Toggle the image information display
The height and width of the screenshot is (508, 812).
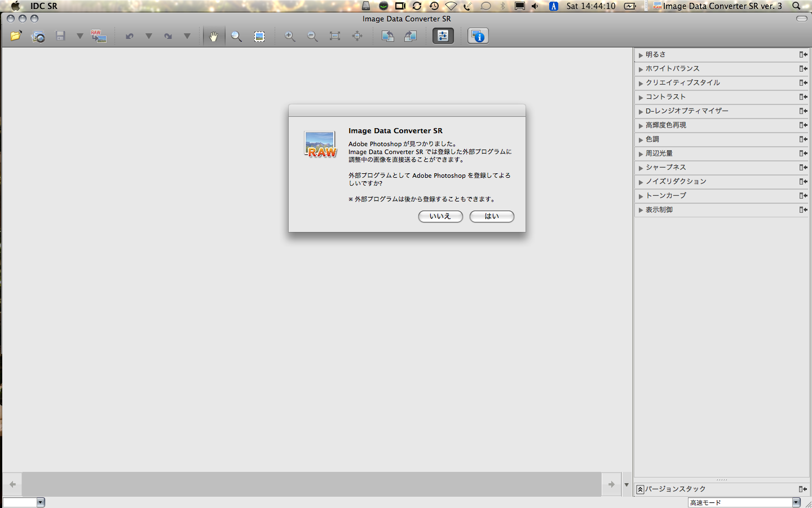(x=478, y=36)
